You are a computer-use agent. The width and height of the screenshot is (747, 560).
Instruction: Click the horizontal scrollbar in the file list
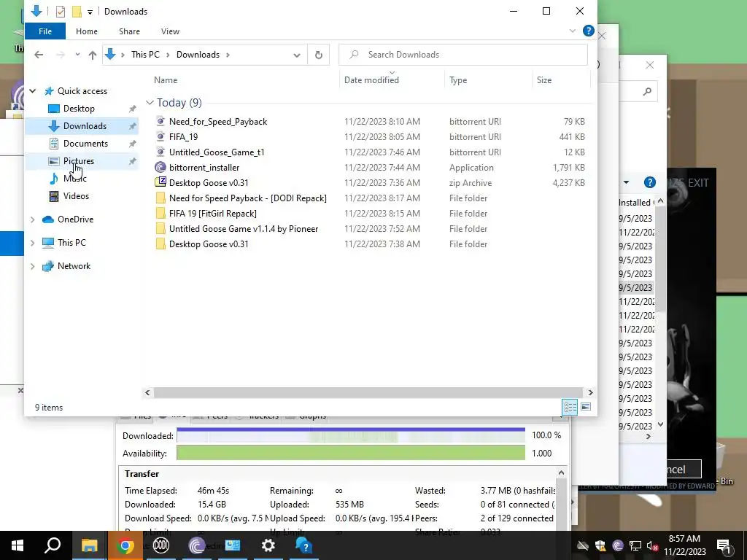click(368, 392)
